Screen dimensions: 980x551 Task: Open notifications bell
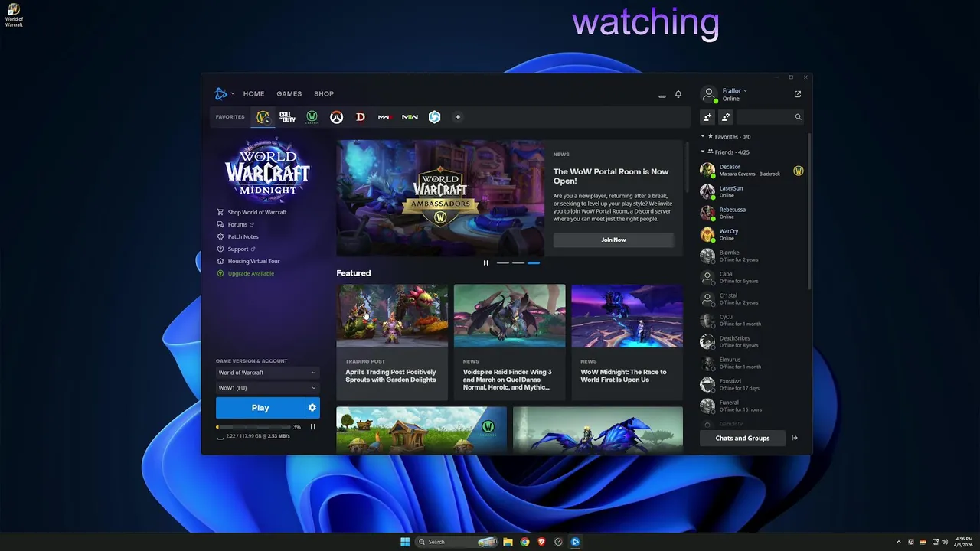pyautogui.click(x=678, y=94)
